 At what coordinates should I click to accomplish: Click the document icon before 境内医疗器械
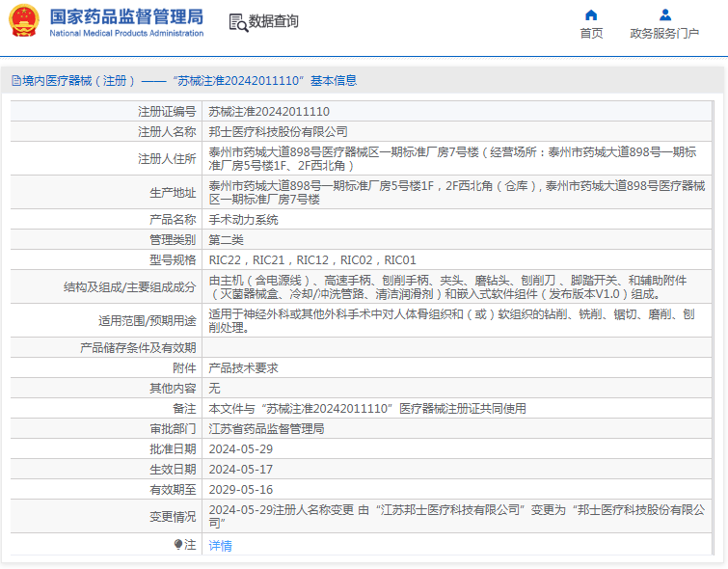16,81
